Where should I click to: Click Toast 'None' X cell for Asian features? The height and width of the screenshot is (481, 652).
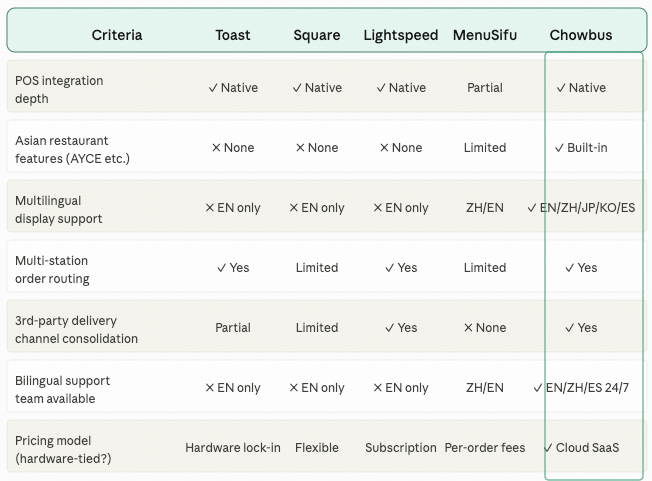click(x=233, y=148)
